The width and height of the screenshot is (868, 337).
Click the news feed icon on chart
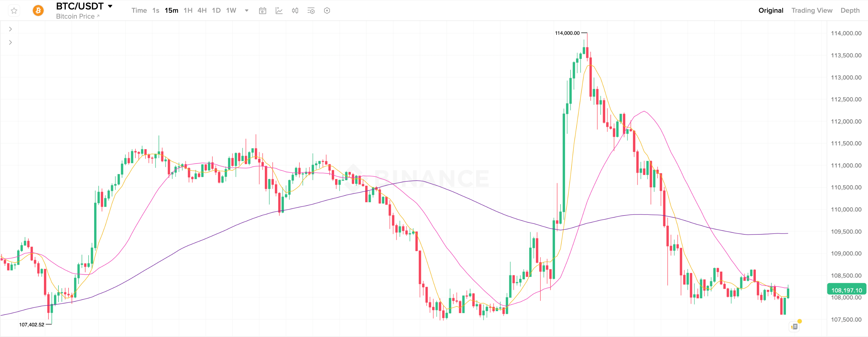tap(794, 326)
